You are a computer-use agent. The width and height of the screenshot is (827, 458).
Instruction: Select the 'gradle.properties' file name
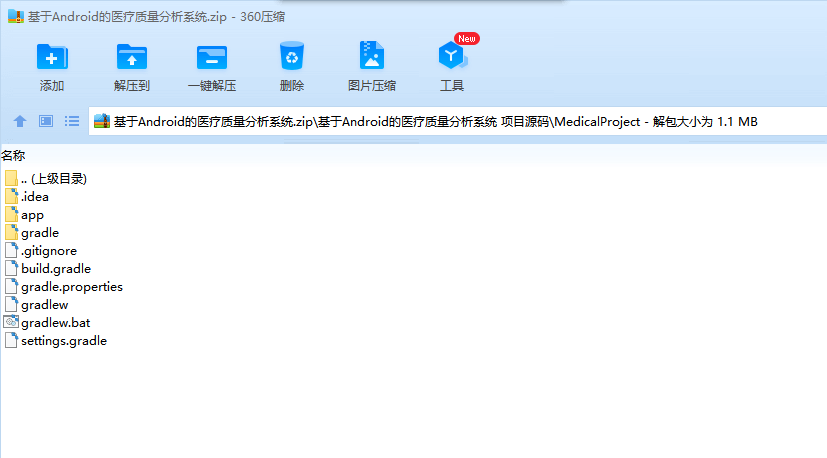point(72,287)
